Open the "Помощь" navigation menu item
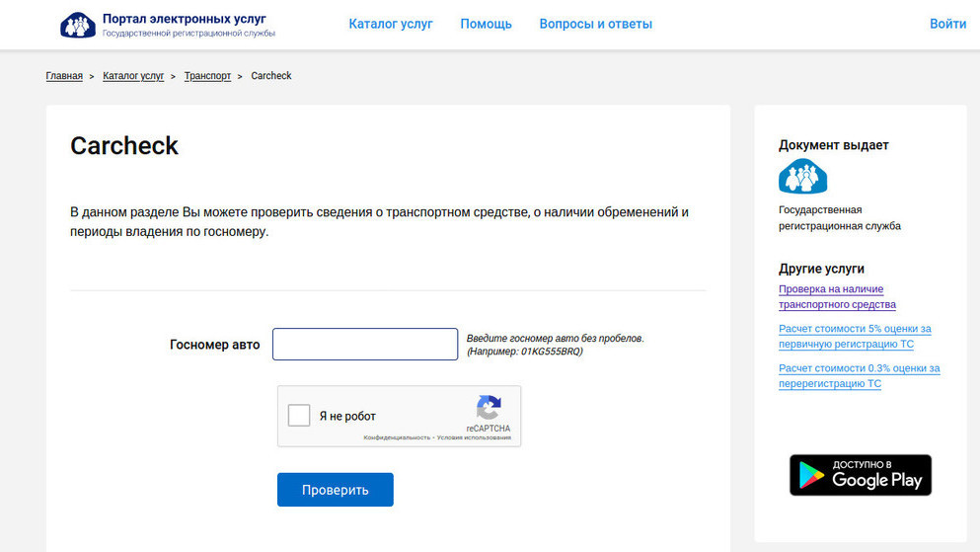Image resolution: width=980 pixels, height=552 pixels. tap(486, 24)
